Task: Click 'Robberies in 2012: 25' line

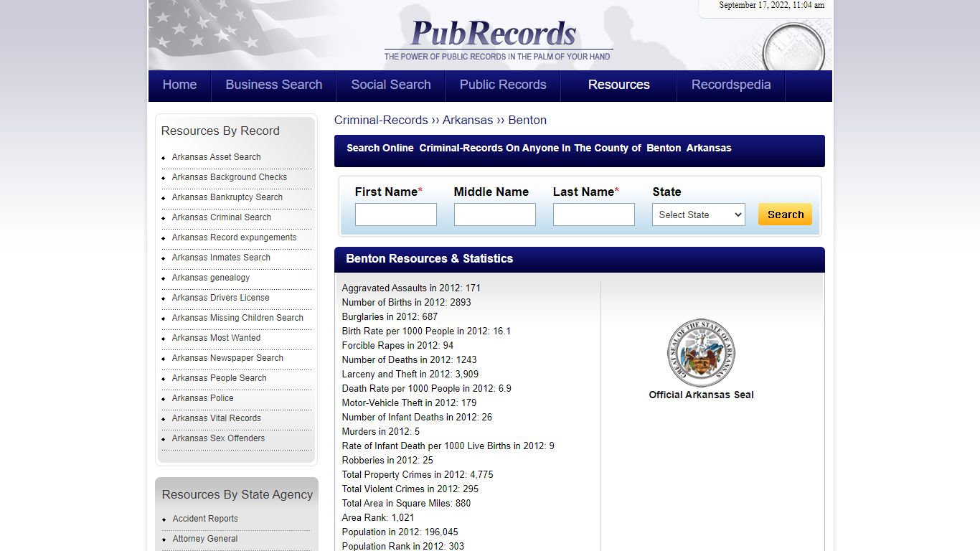Action: 387,460
